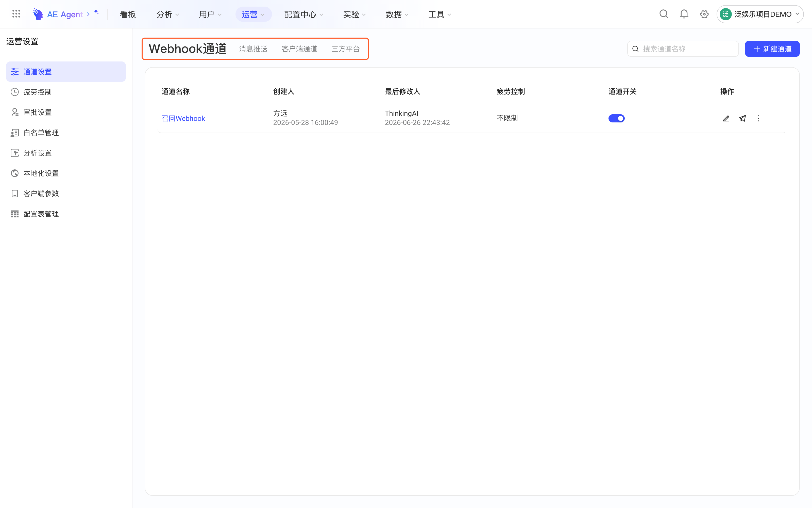812x508 pixels.
Task: Click the 白名单管理 list icon
Action: pyautogui.click(x=15, y=133)
